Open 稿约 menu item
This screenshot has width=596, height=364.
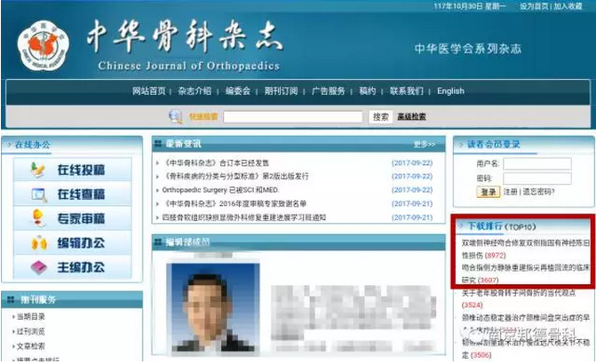368,91
